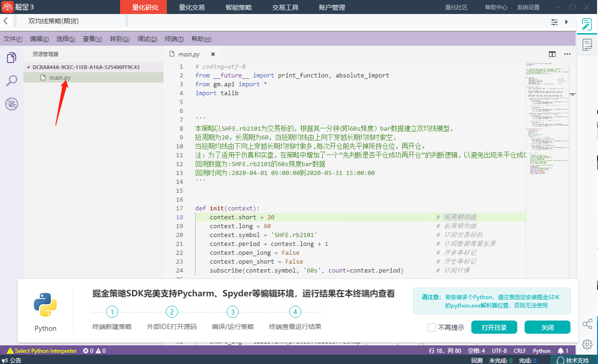Split the editor with the columns icon
598x364 pixels.
coord(552,54)
